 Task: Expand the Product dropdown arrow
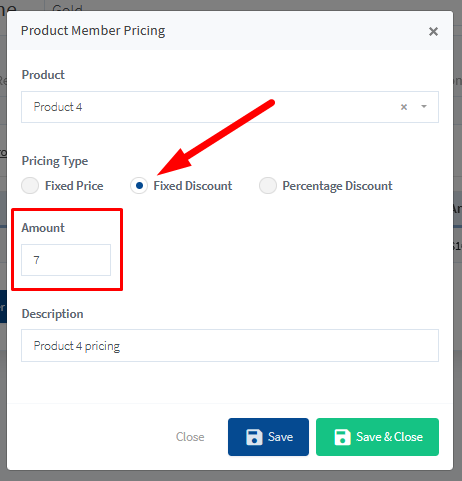click(x=424, y=107)
